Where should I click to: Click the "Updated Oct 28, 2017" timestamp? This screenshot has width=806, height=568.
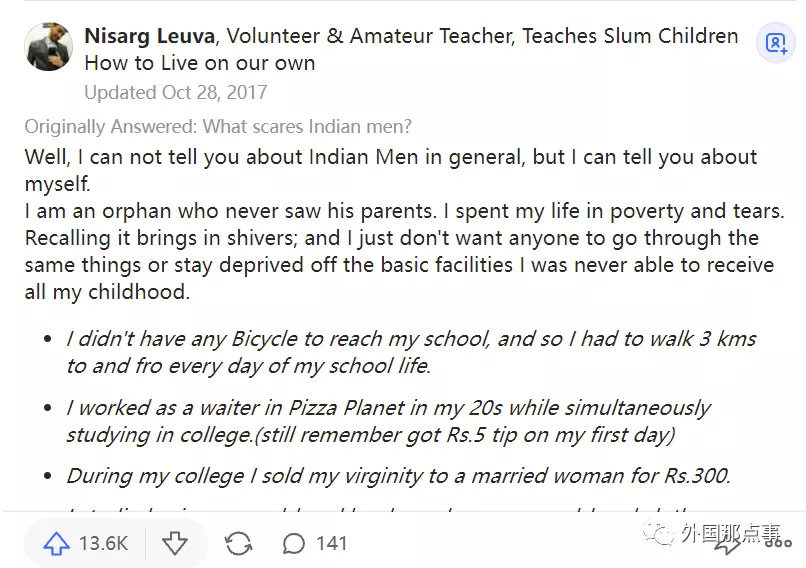175,92
